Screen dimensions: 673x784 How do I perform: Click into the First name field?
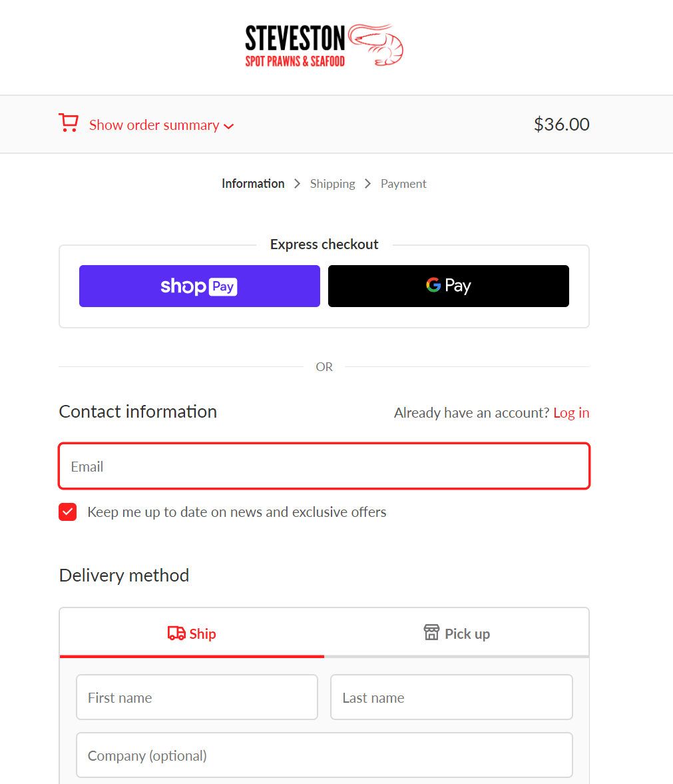tap(197, 697)
